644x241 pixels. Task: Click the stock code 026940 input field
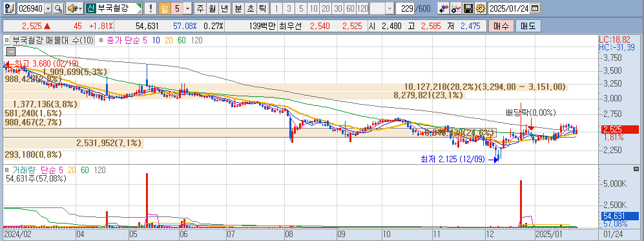pos(31,8)
